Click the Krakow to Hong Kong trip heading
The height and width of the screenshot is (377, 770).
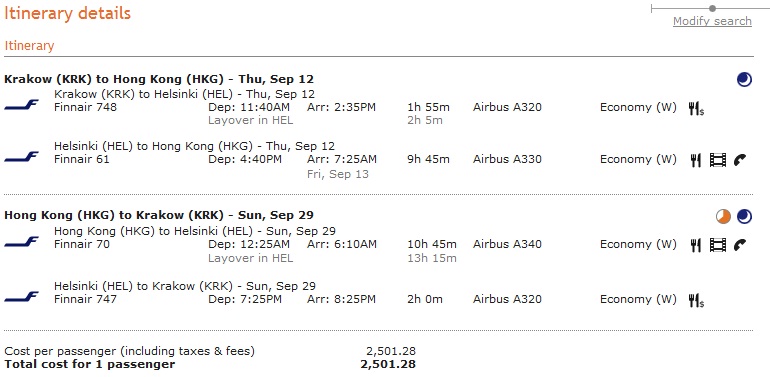tap(159, 79)
